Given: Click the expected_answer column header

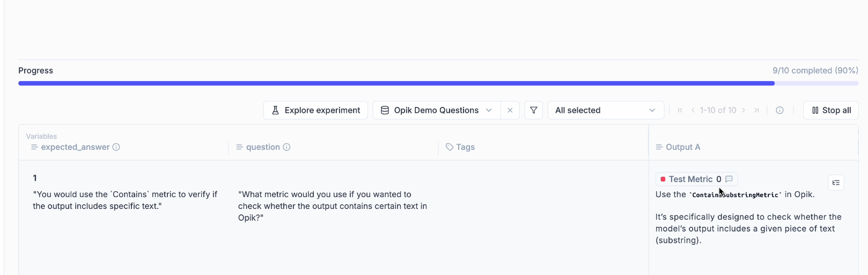Looking at the screenshot, I should tap(75, 147).
